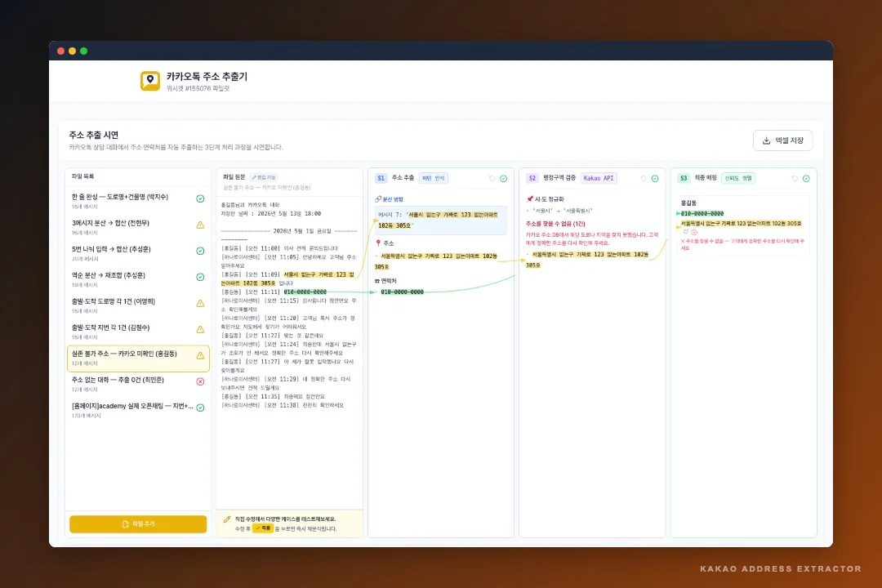Click the '주소 추출 시연' heading

93,135
